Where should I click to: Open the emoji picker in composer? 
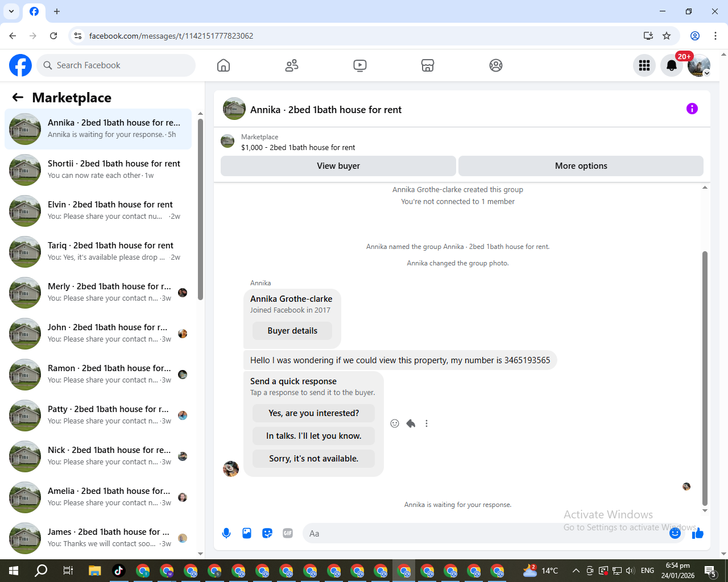click(x=675, y=533)
